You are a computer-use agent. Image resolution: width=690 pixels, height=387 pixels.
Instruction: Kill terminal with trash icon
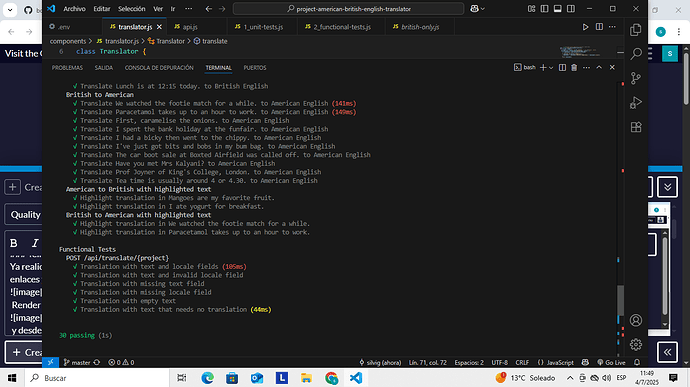(x=574, y=67)
